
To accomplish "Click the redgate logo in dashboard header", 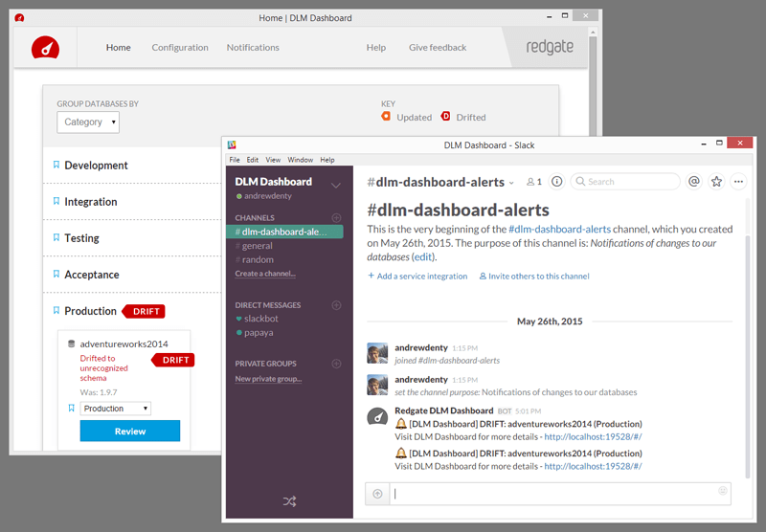I will click(550, 47).
